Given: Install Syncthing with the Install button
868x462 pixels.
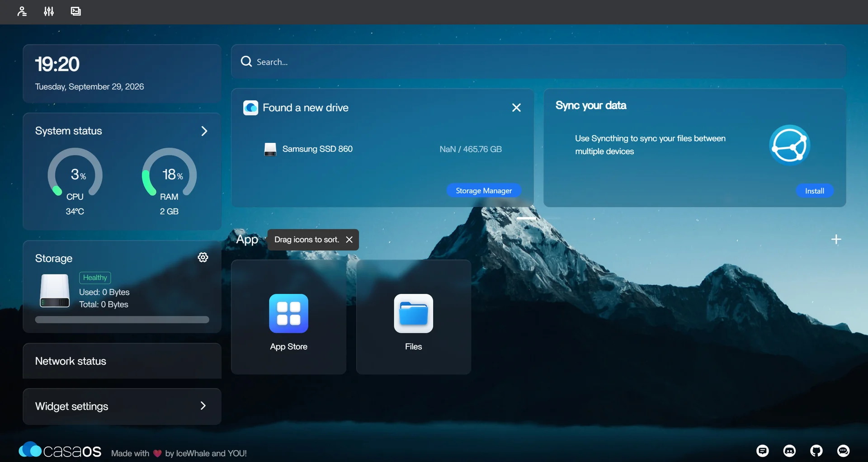Looking at the screenshot, I should click(x=815, y=191).
